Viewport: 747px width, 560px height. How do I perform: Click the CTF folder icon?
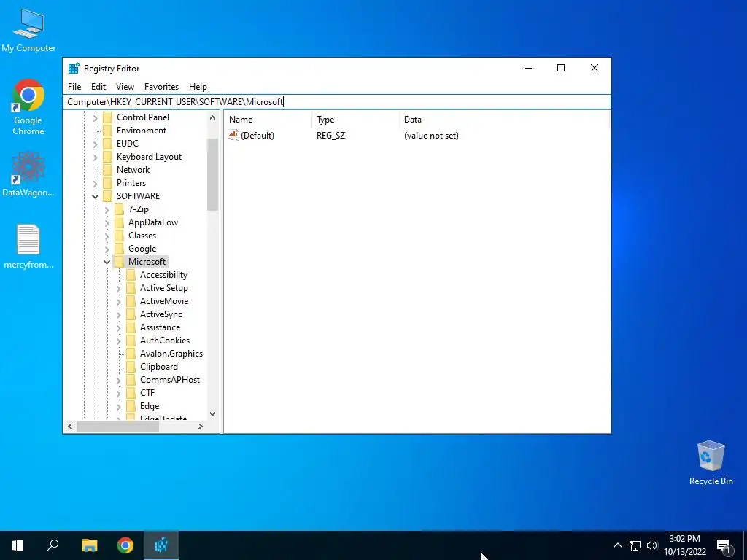click(131, 393)
